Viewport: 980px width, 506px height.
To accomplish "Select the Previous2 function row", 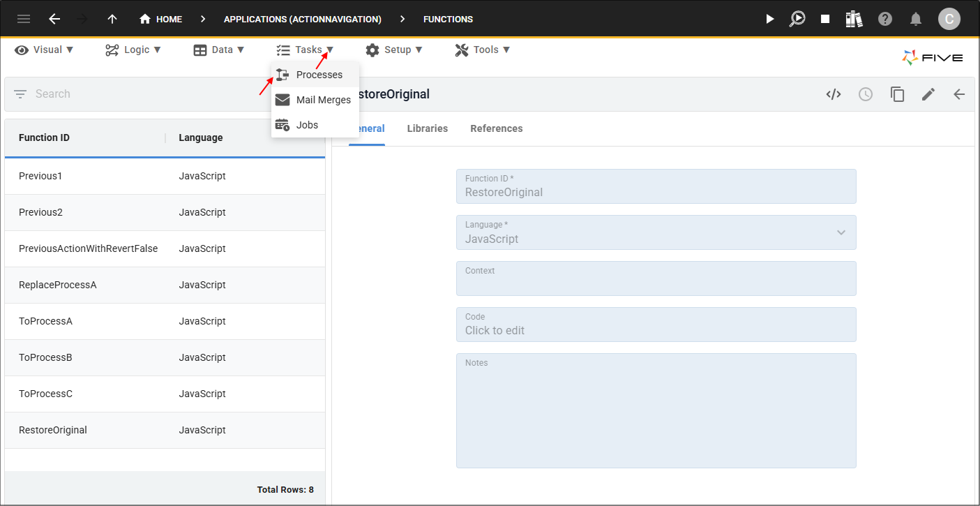I will click(x=165, y=212).
